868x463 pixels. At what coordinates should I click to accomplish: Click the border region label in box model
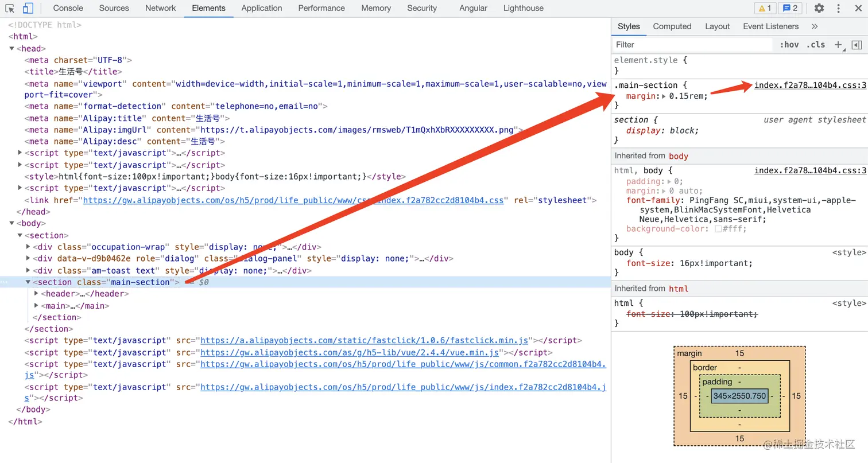point(705,367)
